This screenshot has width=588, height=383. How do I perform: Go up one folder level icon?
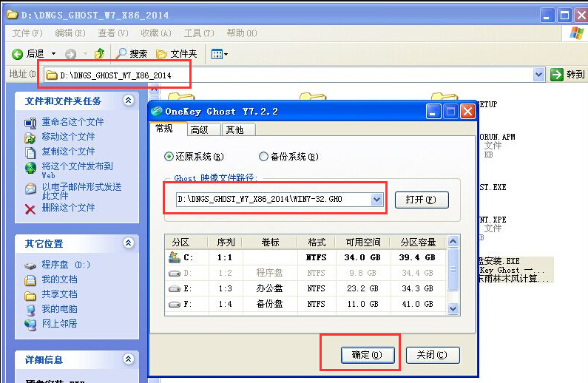[99, 54]
